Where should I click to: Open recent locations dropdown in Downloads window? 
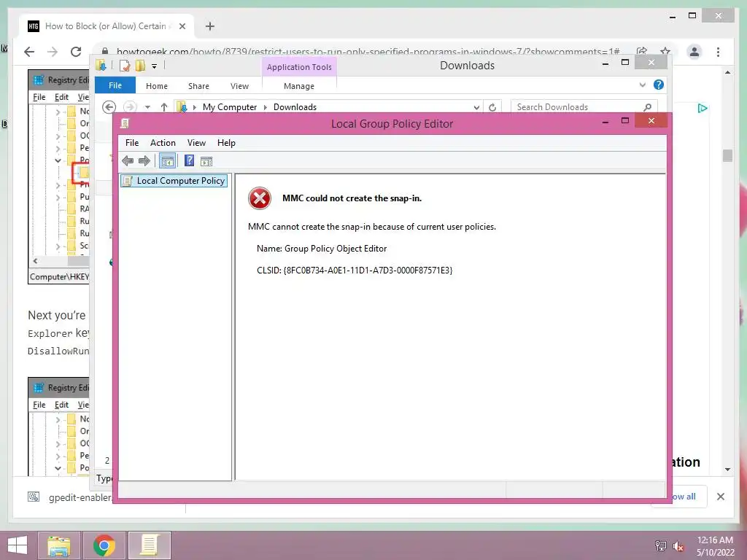[147, 107]
